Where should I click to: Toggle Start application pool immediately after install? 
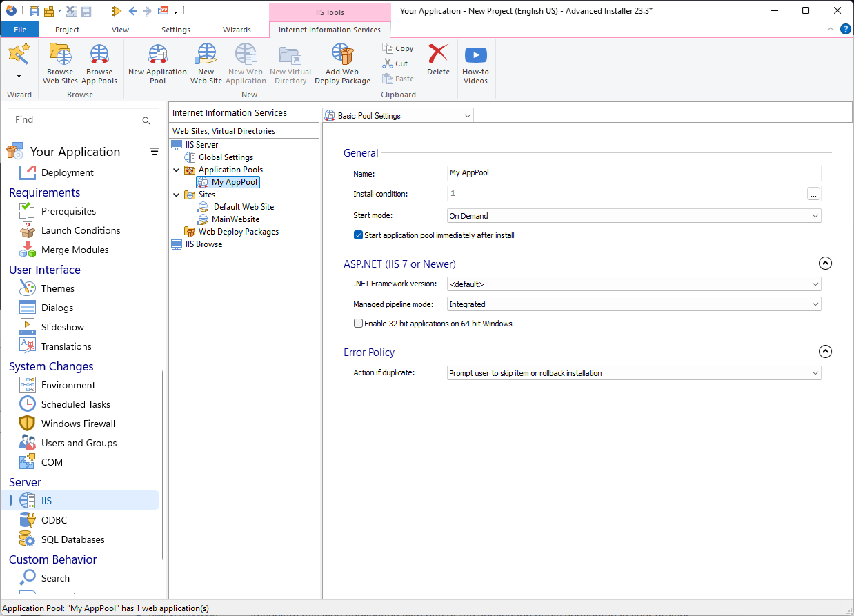pos(358,235)
